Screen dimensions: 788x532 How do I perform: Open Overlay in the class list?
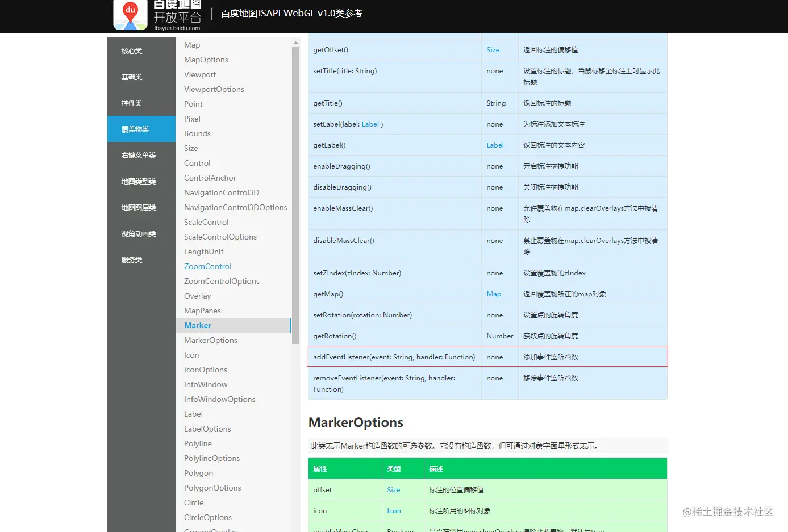(197, 296)
